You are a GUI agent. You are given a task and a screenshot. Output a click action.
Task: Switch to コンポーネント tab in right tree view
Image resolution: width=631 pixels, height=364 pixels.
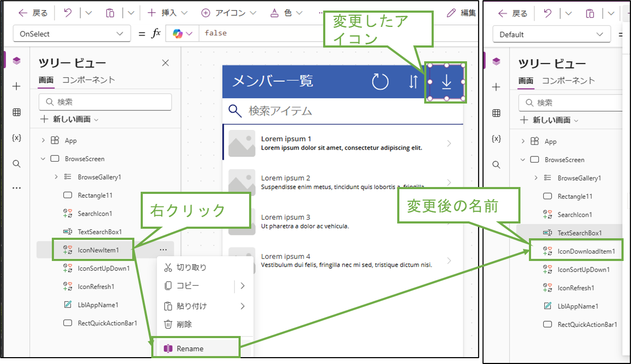tap(568, 81)
